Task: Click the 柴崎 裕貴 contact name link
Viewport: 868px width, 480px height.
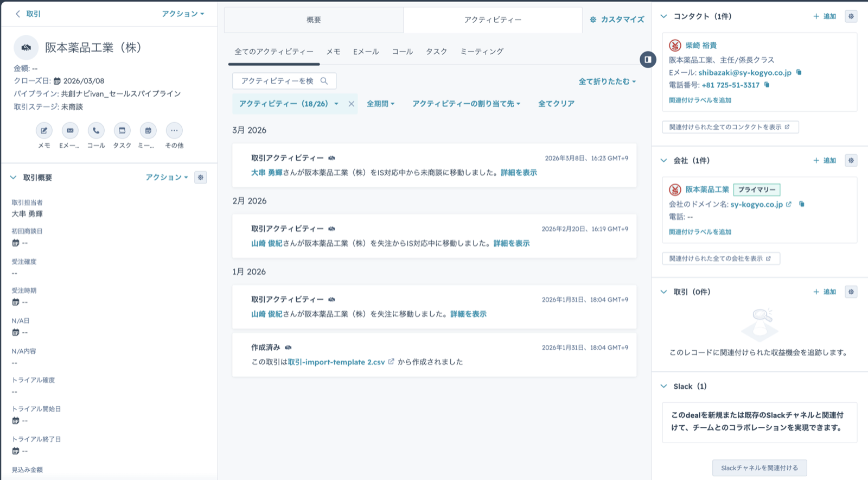Action: pyautogui.click(x=701, y=46)
